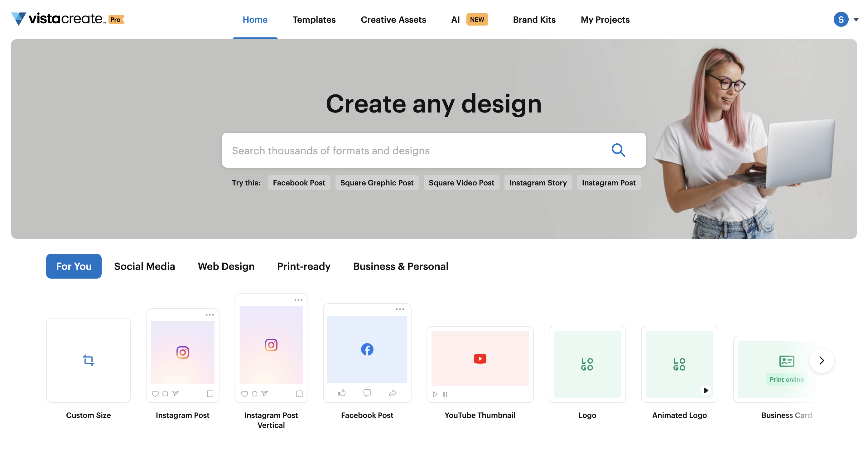Click the search magnifier icon

[x=618, y=150]
